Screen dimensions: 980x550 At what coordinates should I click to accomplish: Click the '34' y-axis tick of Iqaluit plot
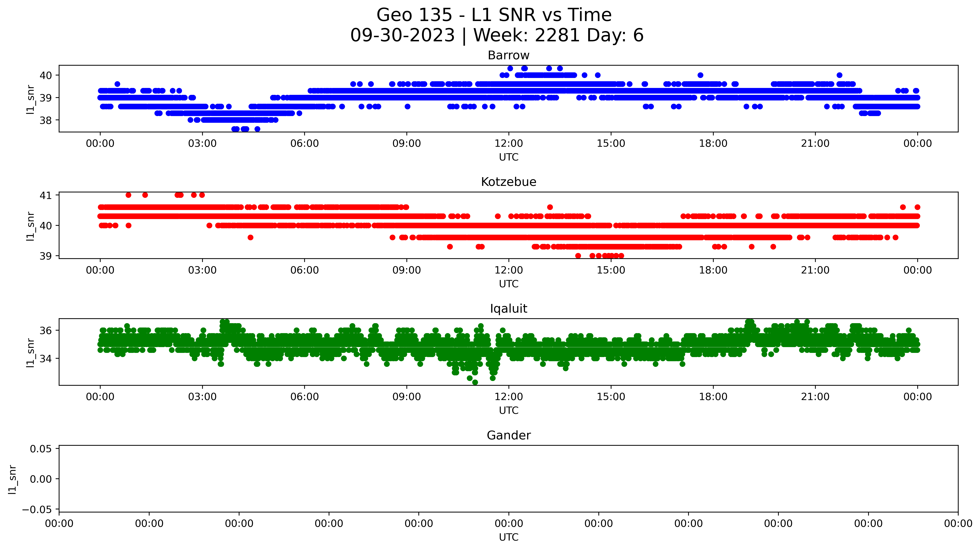pos(46,359)
